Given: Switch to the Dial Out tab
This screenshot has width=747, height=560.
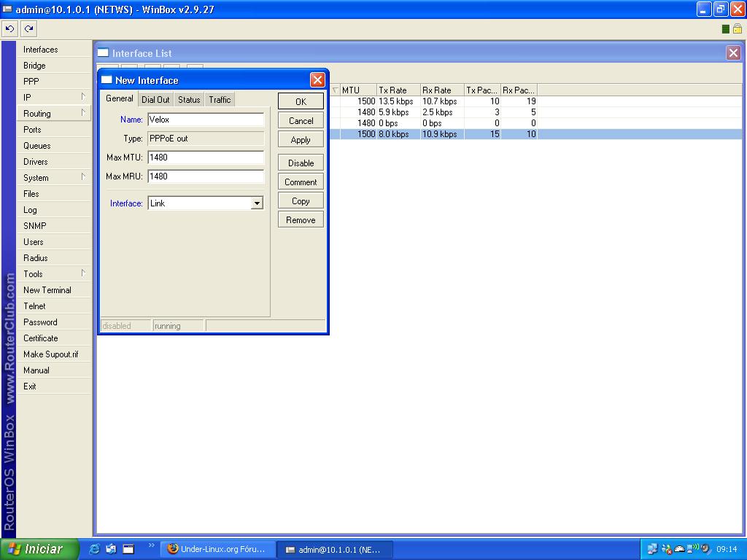Looking at the screenshot, I should [155, 99].
